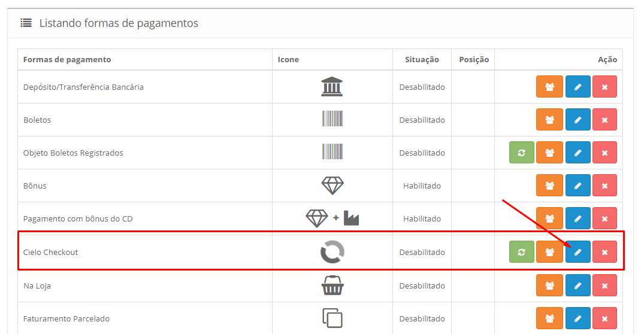The image size is (644, 334).
Task: Click the Cielo Checkout circular logo icon
Action: point(332,252)
